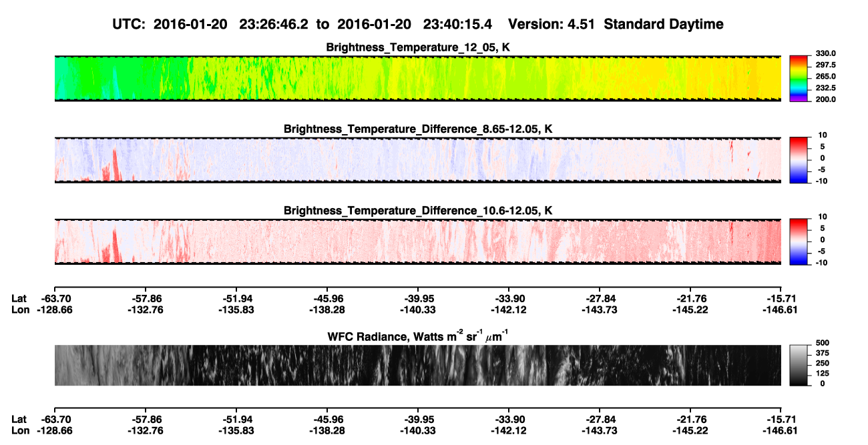The height and width of the screenshot is (445, 868).
Task: Click the 500 label on the WFC colorbar
Action: (821, 342)
